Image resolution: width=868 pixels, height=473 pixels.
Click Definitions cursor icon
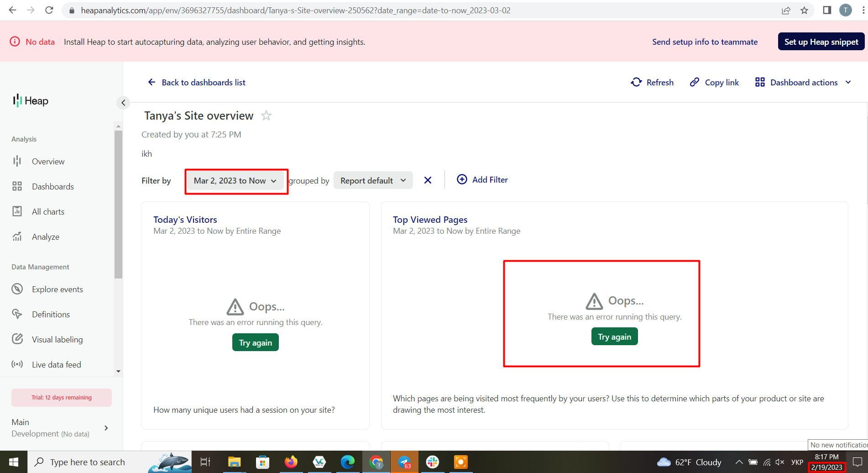[17, 314]
